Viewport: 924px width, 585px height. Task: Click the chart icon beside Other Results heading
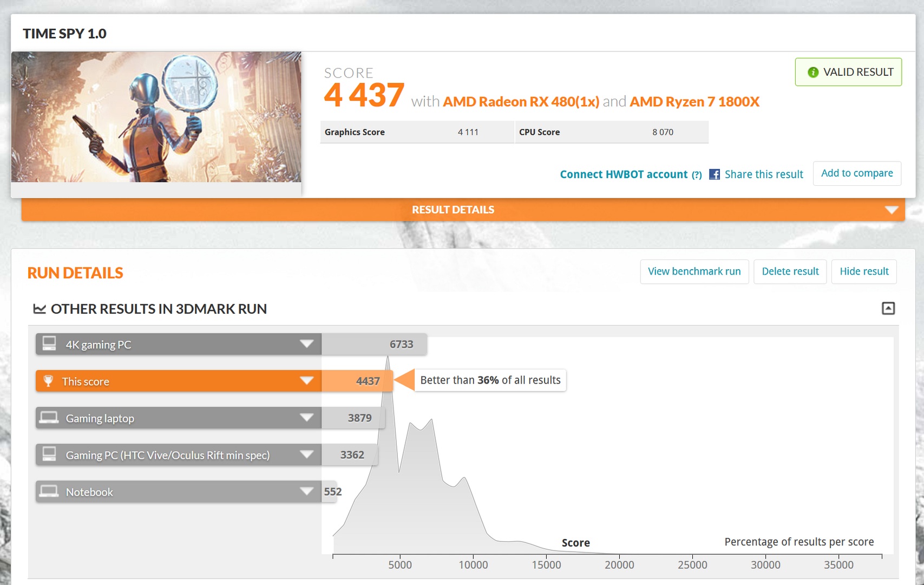(40, 309)
